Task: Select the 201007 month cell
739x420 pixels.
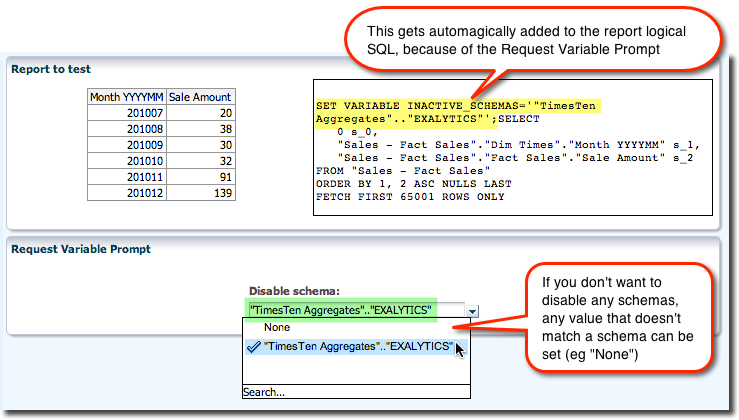Action: pos(127,113)
